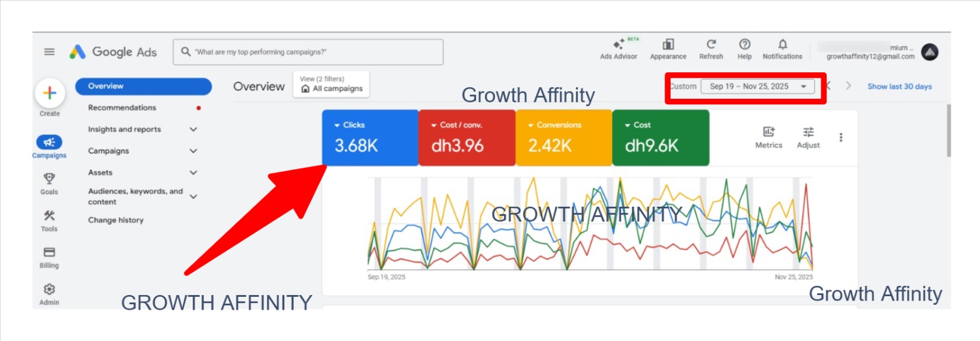This screenshot has height=341, width=980.
Task: Open the chart Metrics selector
Action: tap(768, 137)
